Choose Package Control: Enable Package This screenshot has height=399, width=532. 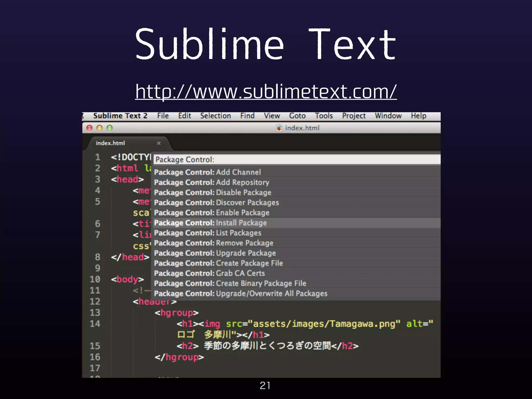297,213
